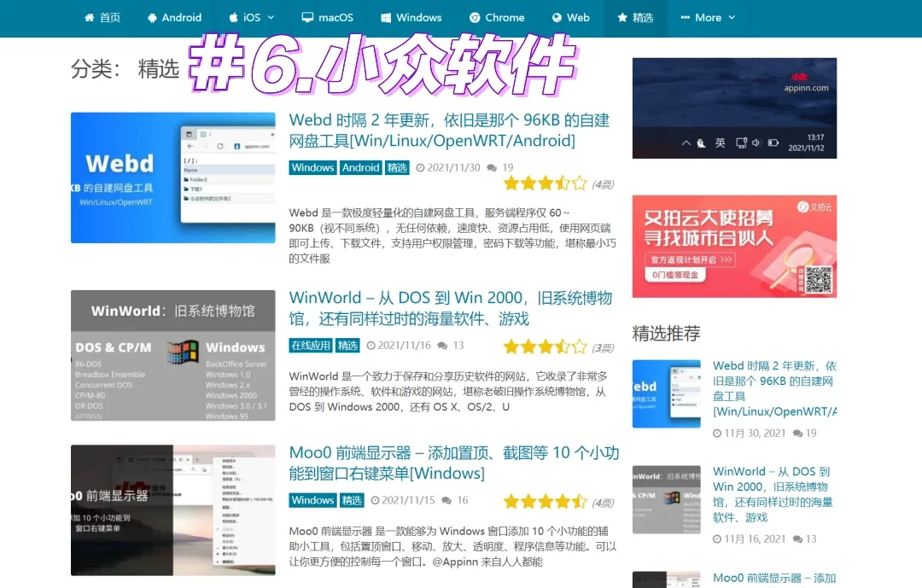Open the Moo0 前端显示器 article title
The height and width of the screenshot is (588, 922).
click(x=454, y=463)
